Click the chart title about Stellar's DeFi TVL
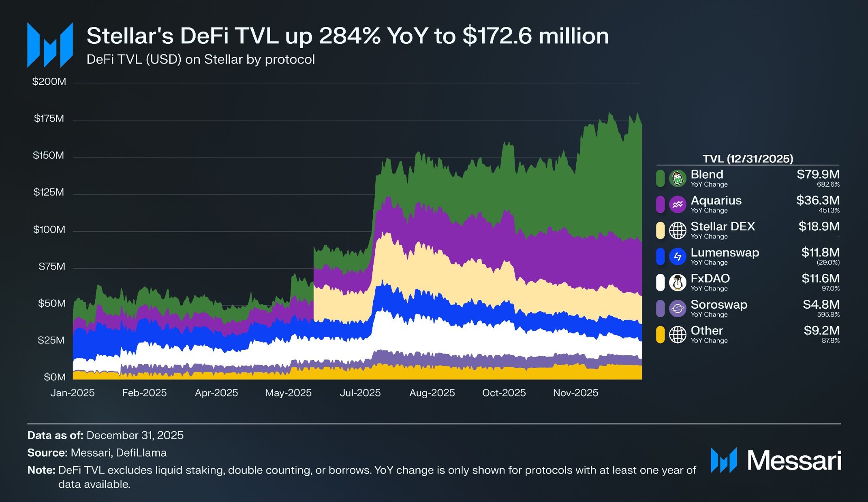This screenshot has width=868, height=502. (x=347, y=36)
